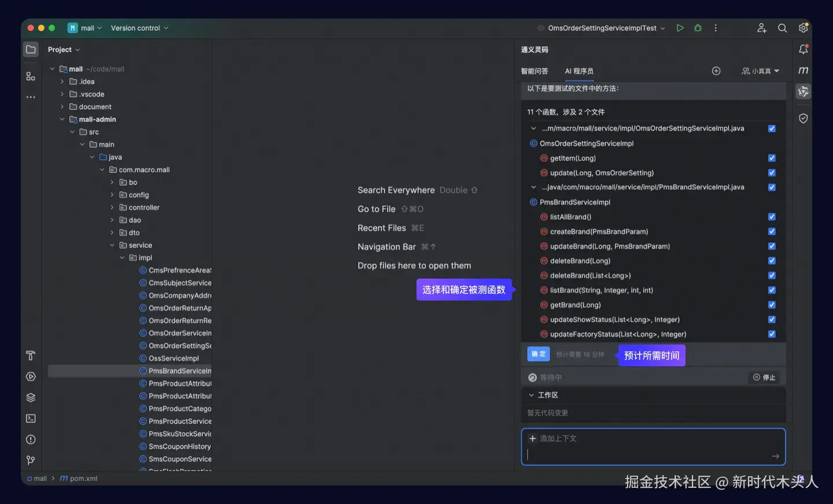Open the Version control dropdown
This screenshot has height=504, width=833.
coord(139,28)
